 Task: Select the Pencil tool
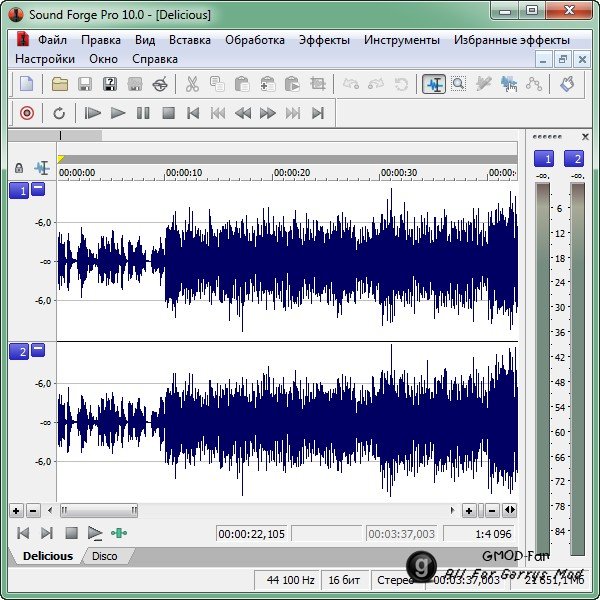[x=483, y=84]
